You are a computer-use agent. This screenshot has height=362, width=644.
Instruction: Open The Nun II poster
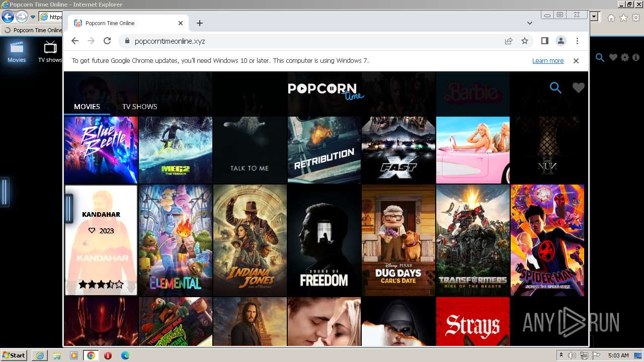click(x=547, y=150)
